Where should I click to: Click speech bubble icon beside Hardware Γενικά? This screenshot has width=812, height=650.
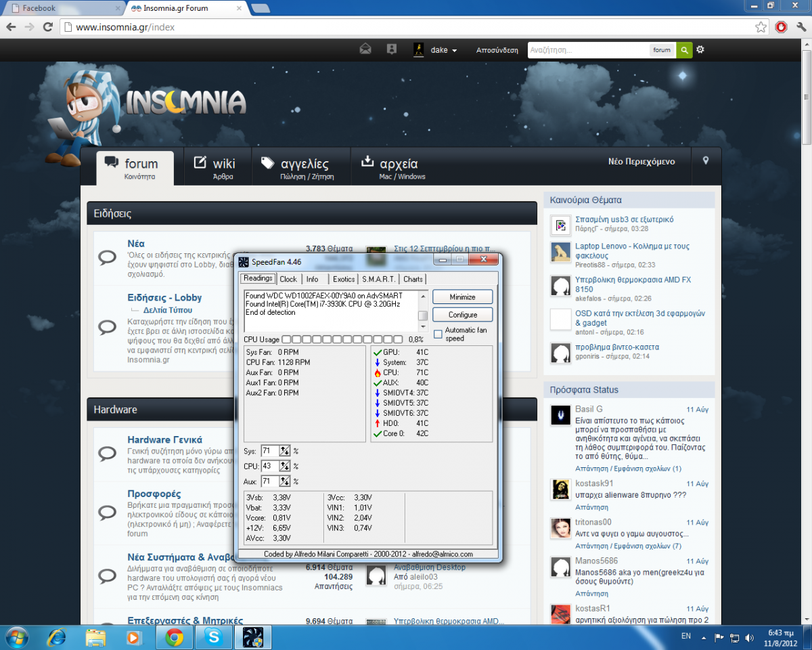(107, 453)
